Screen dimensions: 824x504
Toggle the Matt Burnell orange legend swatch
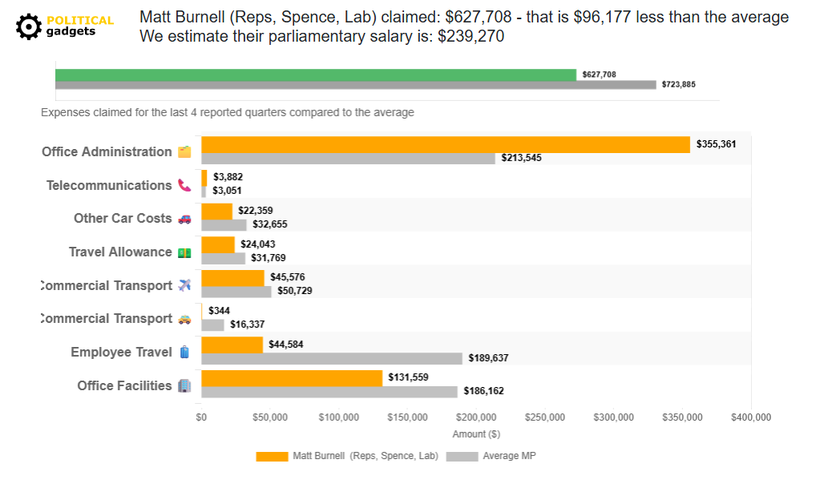click(272, 457)
